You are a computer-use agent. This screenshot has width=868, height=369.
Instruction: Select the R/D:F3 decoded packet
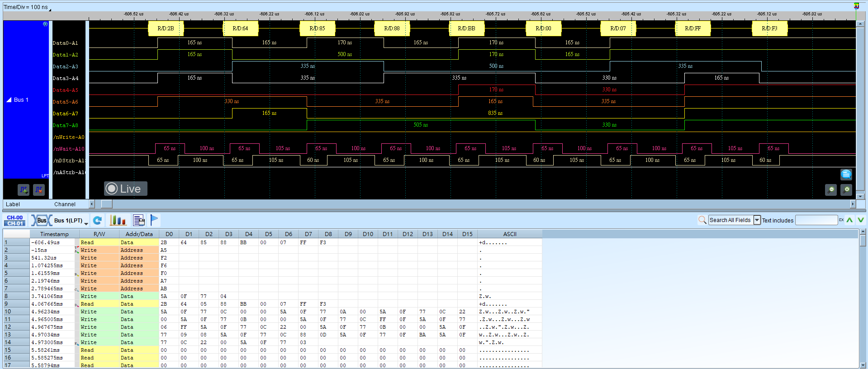point(769,28)
